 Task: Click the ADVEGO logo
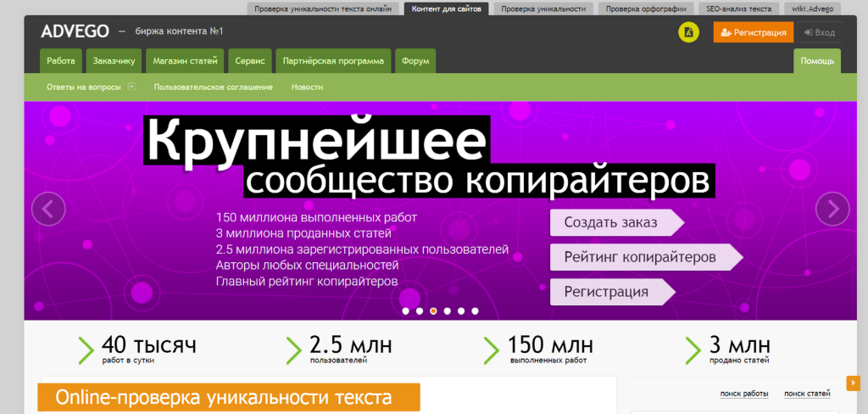pyautogui.click(x=75, y=31)
